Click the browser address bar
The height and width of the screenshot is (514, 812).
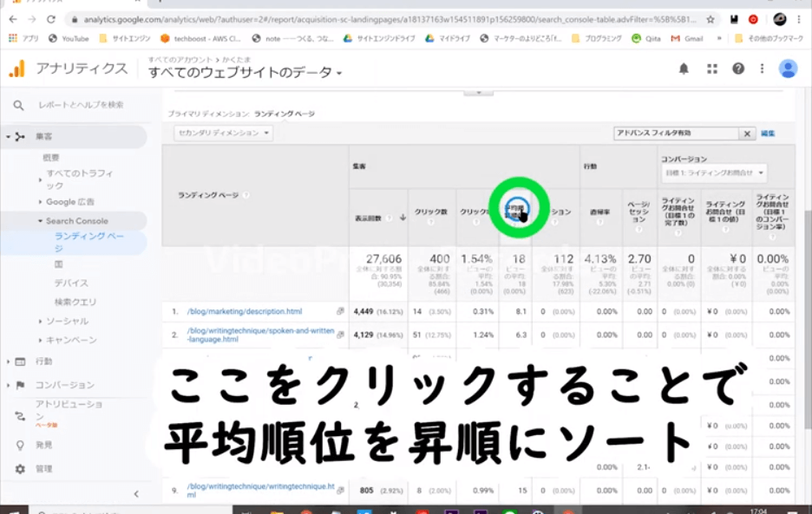point(390,20)
